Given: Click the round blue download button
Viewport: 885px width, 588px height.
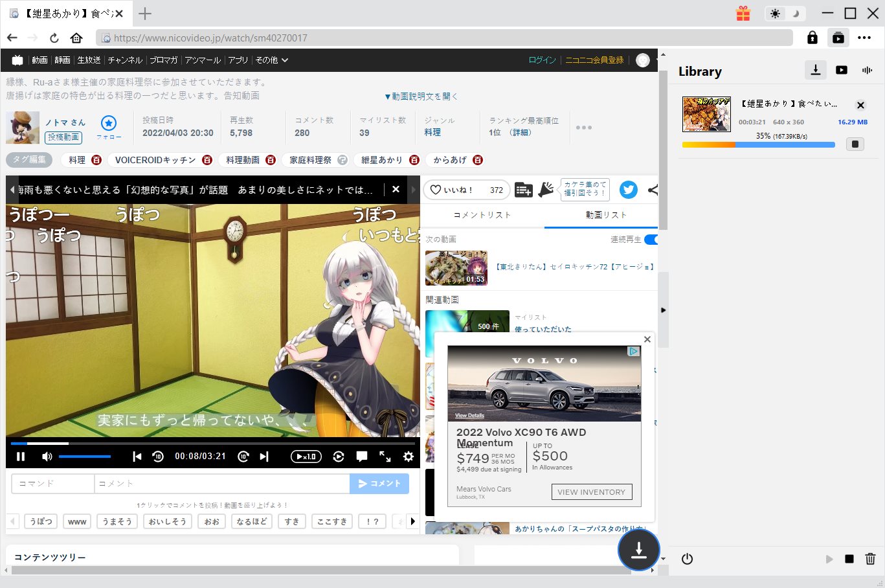Looking at the screenshot, I should 638,550.
